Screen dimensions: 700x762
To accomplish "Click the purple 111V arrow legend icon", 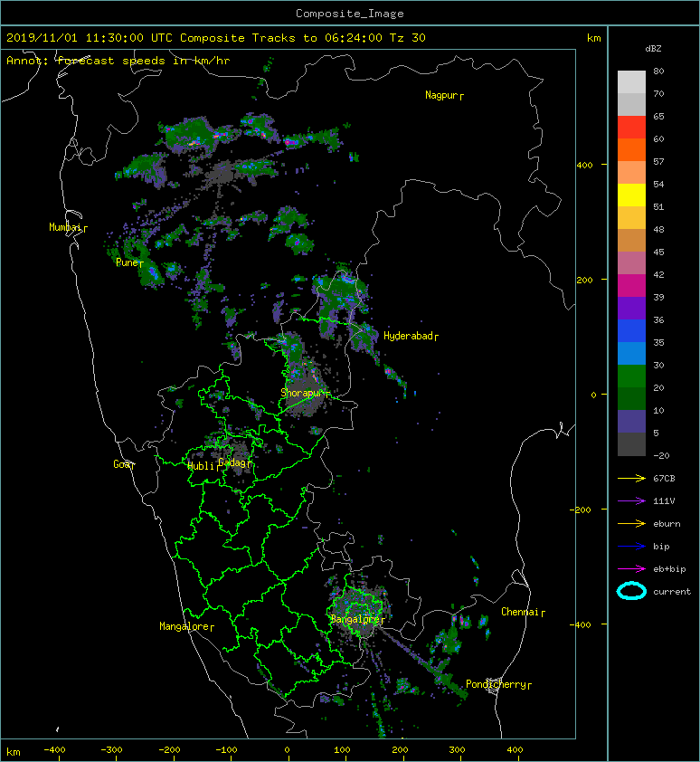I will click(x=631, y=501).
